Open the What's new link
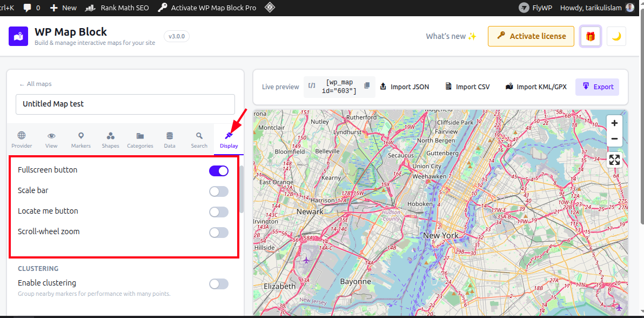This screenshot has height=318, width=644. [451, 36]
